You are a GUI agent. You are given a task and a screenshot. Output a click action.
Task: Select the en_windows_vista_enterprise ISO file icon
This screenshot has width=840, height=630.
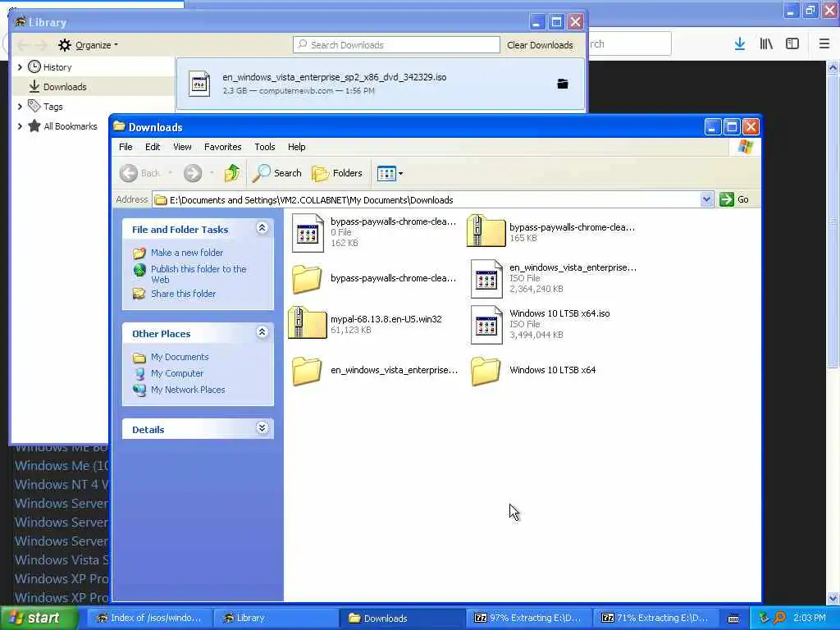(x=486, y=279)
